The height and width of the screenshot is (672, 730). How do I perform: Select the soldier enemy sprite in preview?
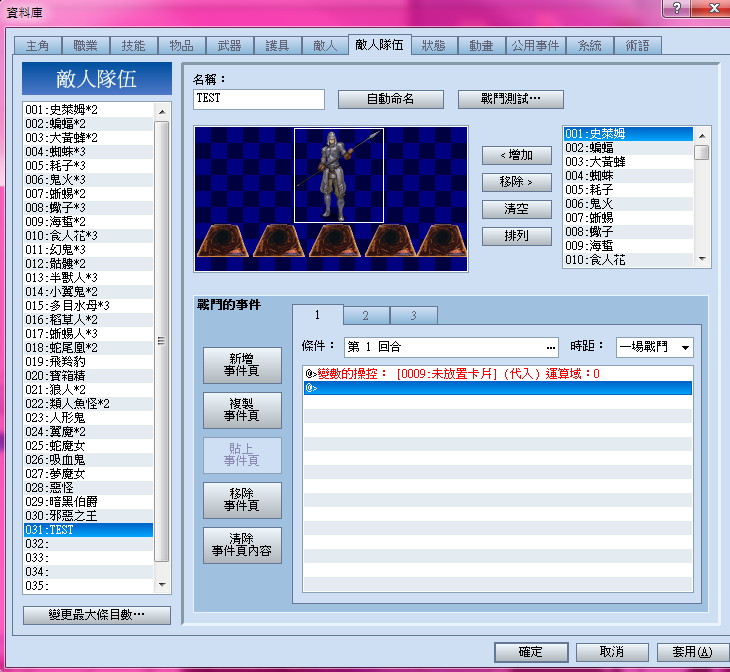point(338,176)
